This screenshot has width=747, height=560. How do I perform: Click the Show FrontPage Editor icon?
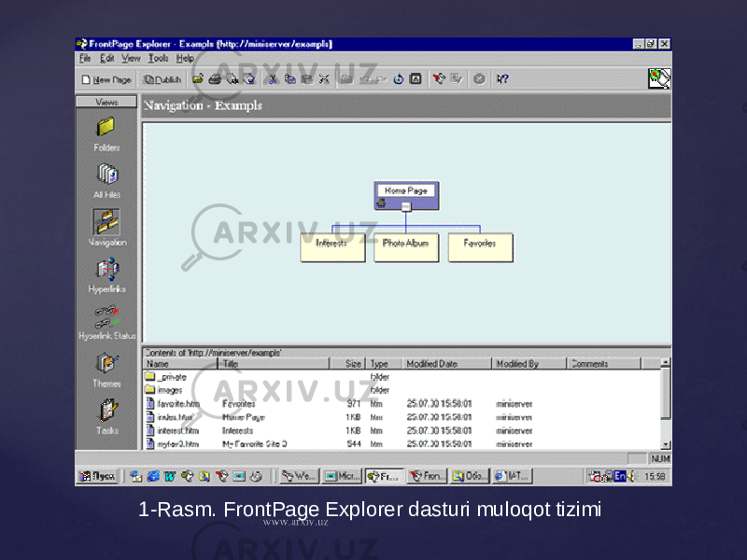(439, 79)
